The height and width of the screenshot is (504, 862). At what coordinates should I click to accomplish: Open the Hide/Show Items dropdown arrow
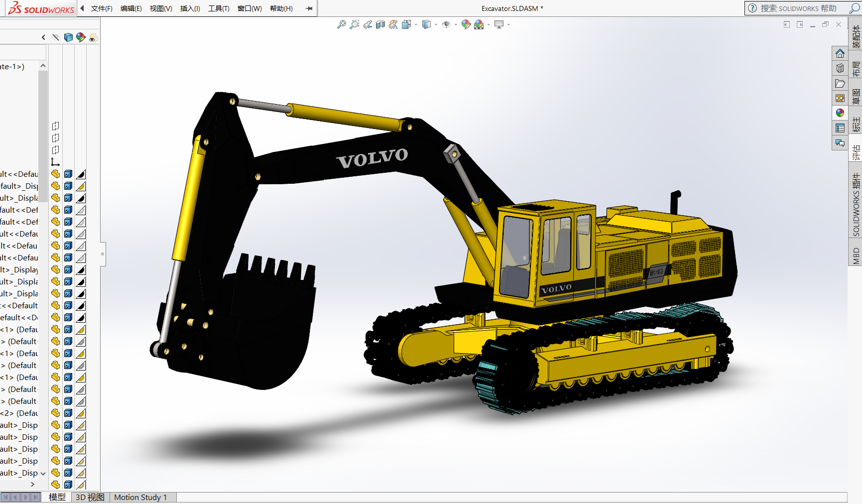click(456, 24)
